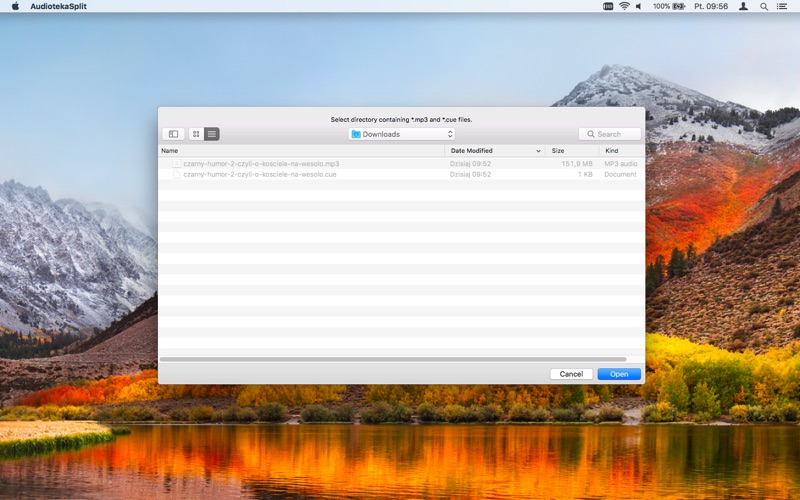Open Notification Center icon
Screen dimensions: 800x500
click(x=782, y=6)
